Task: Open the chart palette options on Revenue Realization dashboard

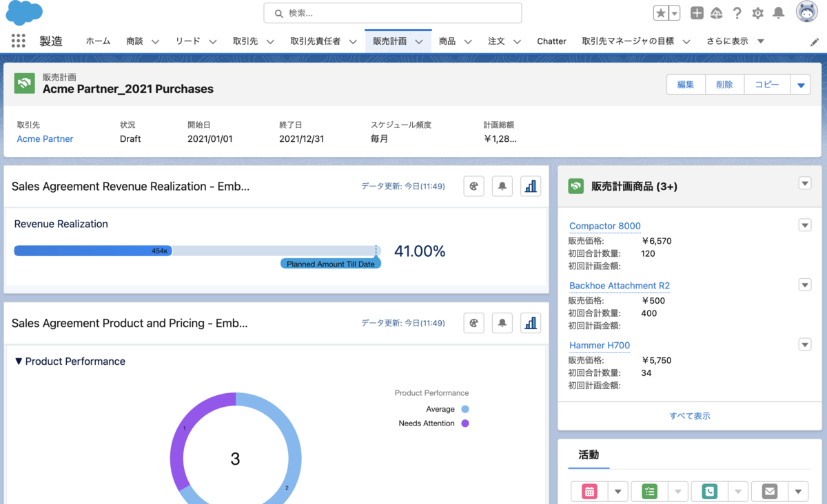Action: click(x=473, y=186)
